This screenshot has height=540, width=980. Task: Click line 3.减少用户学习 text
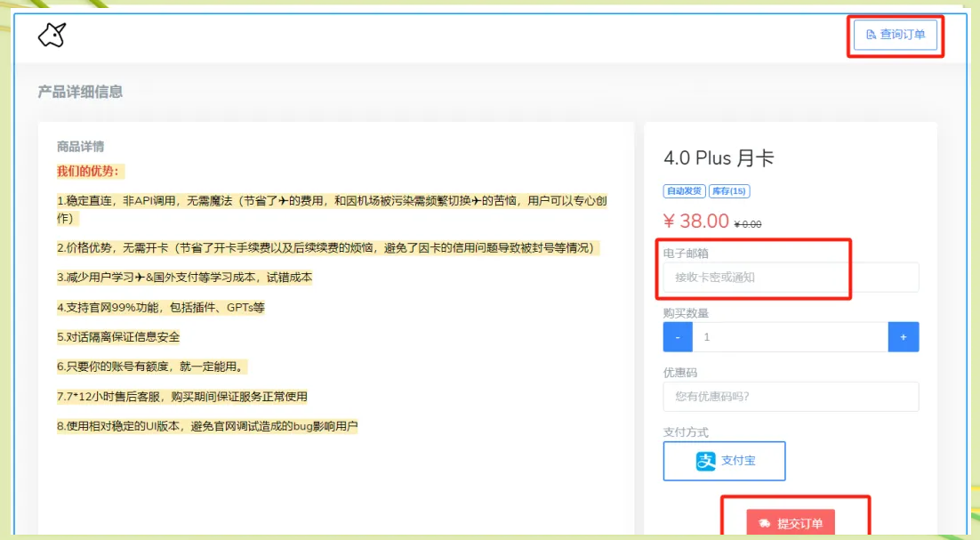(184, 278)
